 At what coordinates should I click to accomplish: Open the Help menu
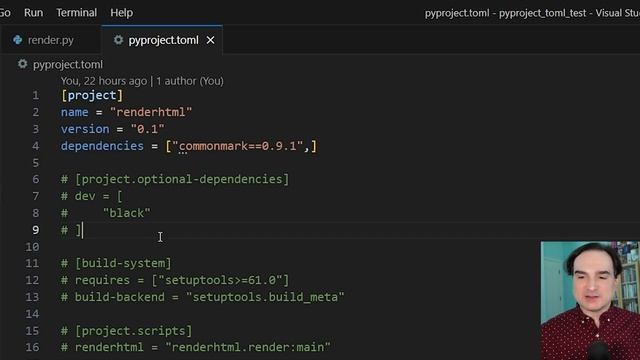tap(121, 13)
